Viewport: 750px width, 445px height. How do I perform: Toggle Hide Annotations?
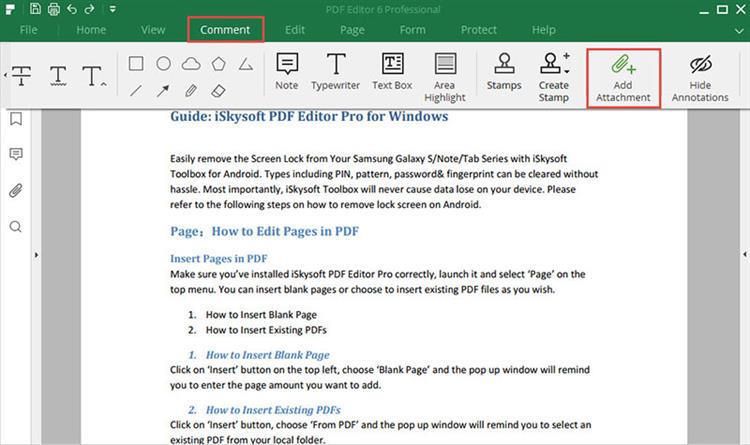point(700,78)
